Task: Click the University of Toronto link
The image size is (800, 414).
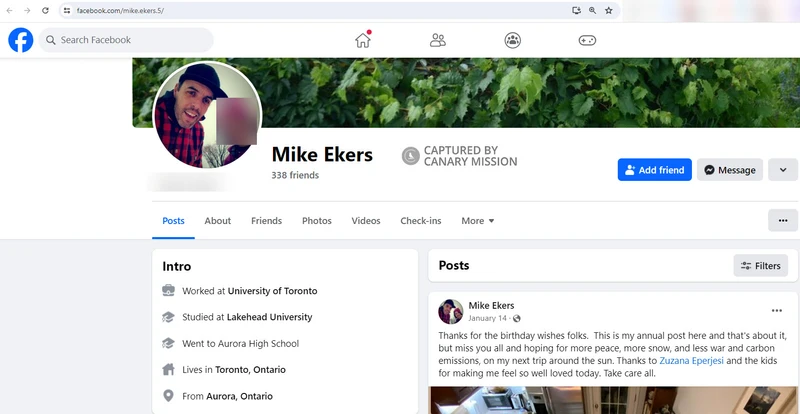Action: pos(272,291)
